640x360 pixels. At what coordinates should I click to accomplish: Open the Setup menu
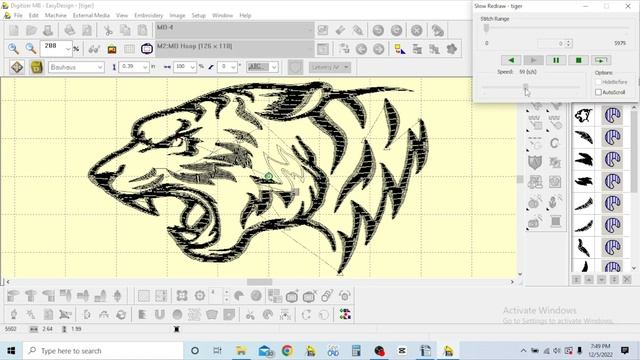[x=198, y=16]
